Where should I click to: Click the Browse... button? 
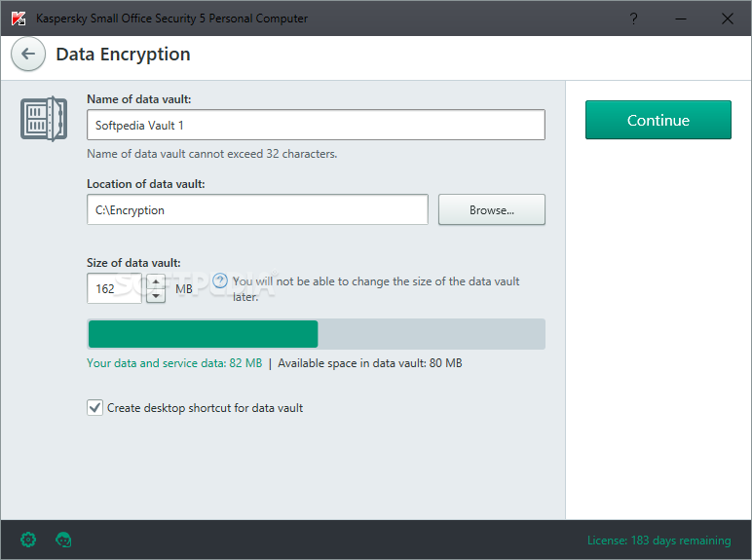click(x=492, y=209)
